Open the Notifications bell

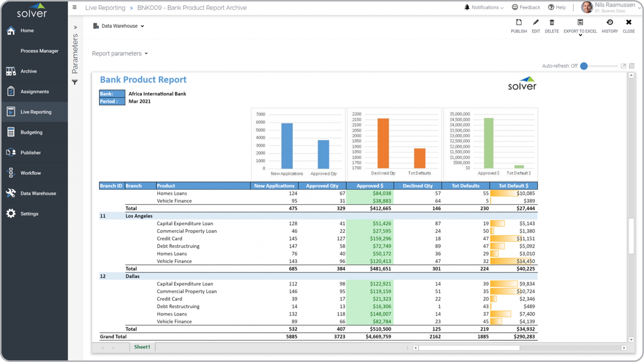(x=467, y=7)
